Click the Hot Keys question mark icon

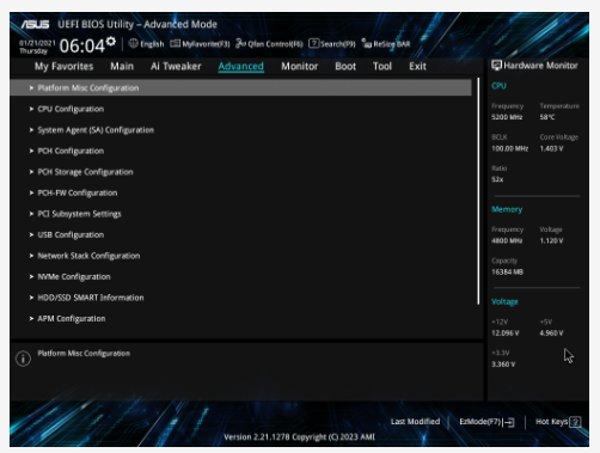575,422
